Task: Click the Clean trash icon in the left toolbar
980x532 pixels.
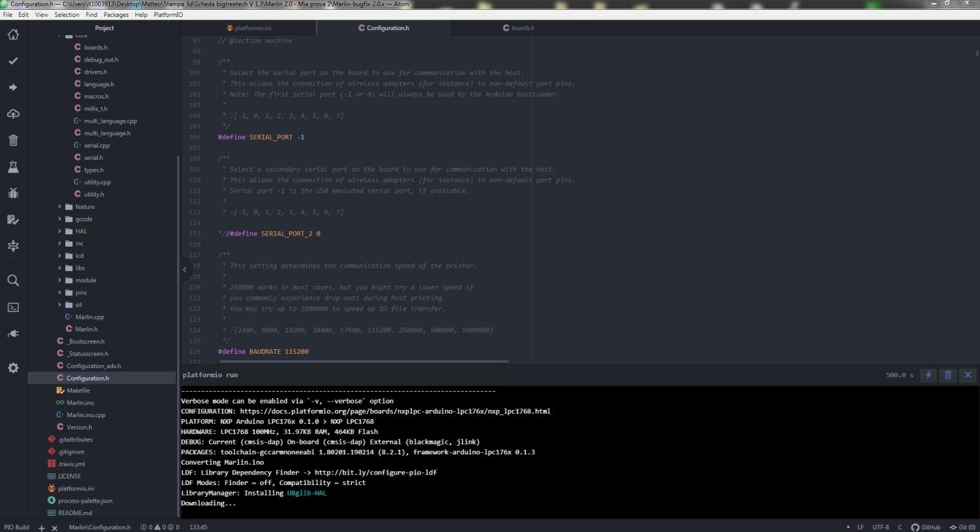Action: (x=13, y=140)
